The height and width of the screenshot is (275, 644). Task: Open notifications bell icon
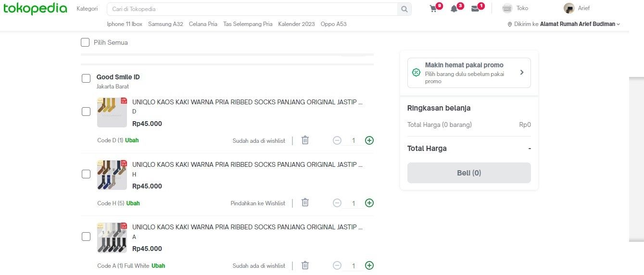point(454,9)
